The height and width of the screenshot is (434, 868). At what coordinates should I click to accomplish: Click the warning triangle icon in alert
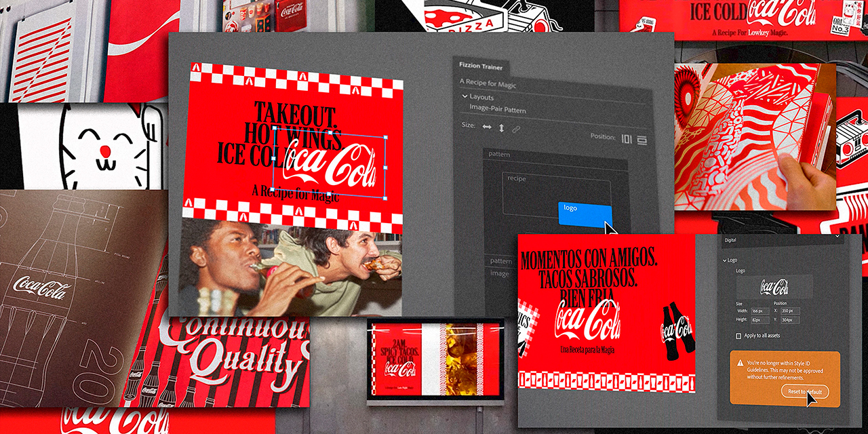[741, 363]
